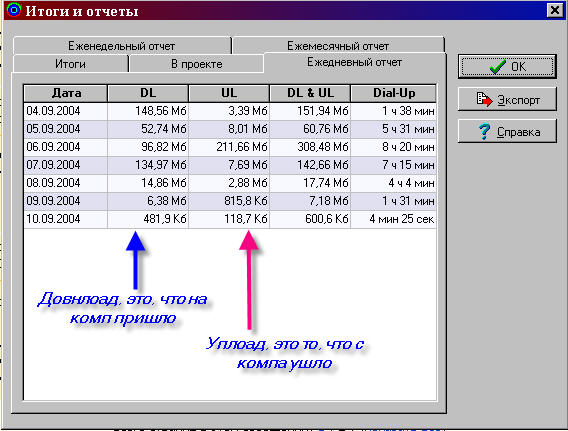
Task: Select the Ежедневный отчет tab
Action: click(354, 62)
